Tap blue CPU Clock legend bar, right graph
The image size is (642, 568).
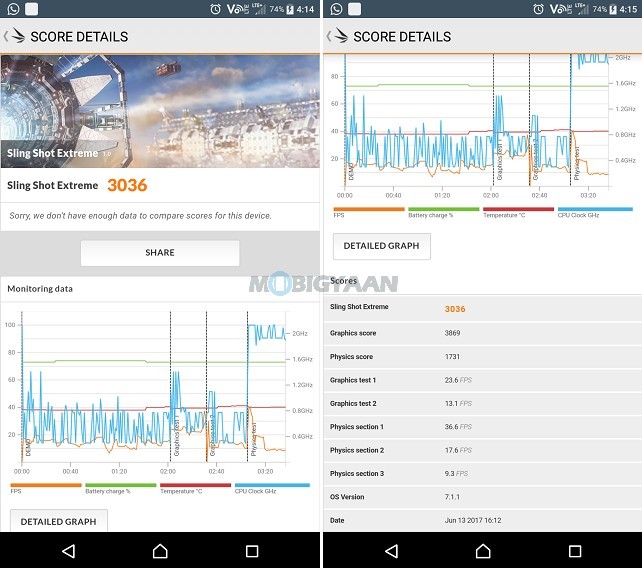[595, 209]
